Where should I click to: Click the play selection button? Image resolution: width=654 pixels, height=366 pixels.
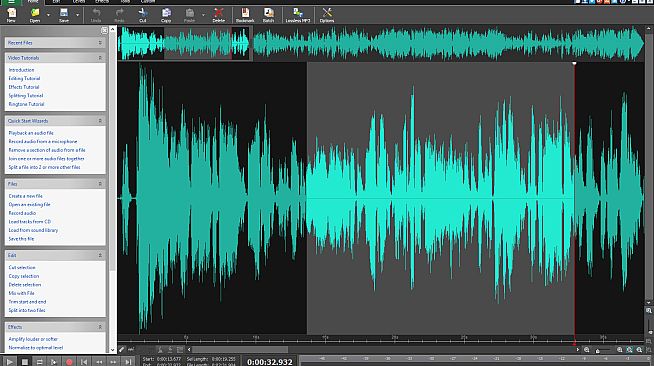(x=54, y=361)
